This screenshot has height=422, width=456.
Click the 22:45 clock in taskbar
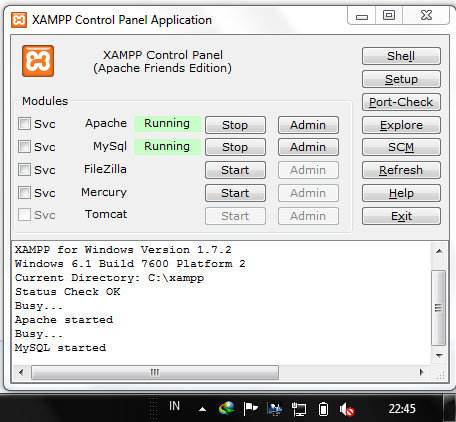402,409
